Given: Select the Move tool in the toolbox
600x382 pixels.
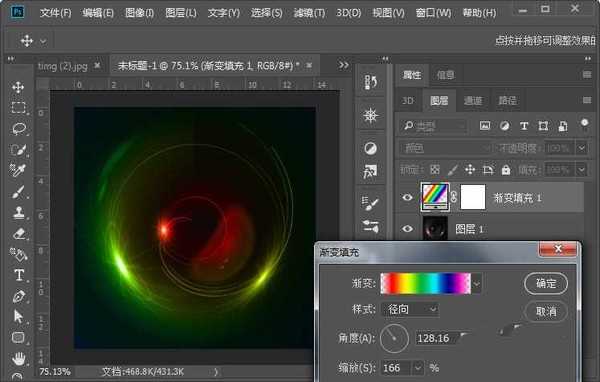Looking at the screenshot, I should (x=18, y=87).
